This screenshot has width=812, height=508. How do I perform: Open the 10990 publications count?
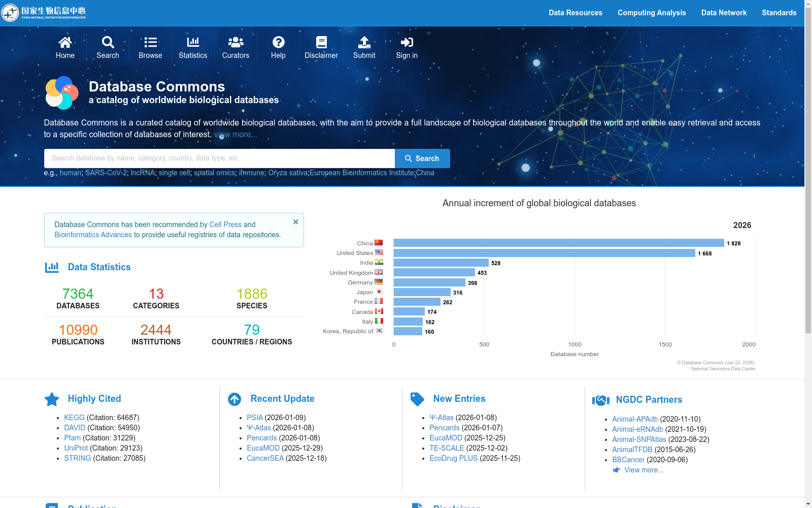[78, 330]
